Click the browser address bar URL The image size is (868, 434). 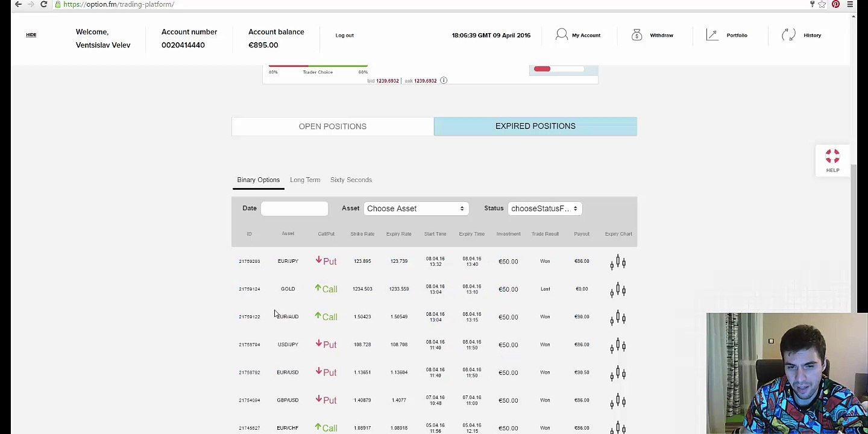(119, 4)
